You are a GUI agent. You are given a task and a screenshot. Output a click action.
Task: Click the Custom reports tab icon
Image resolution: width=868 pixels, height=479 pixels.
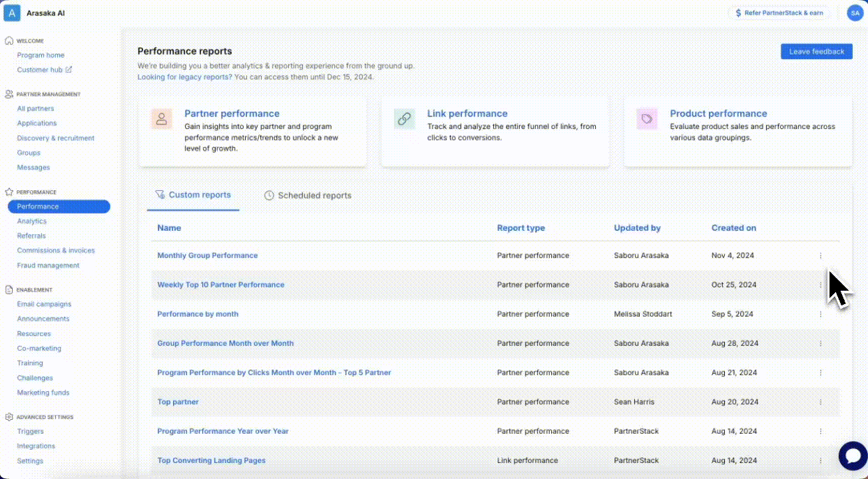pos(160,195)
